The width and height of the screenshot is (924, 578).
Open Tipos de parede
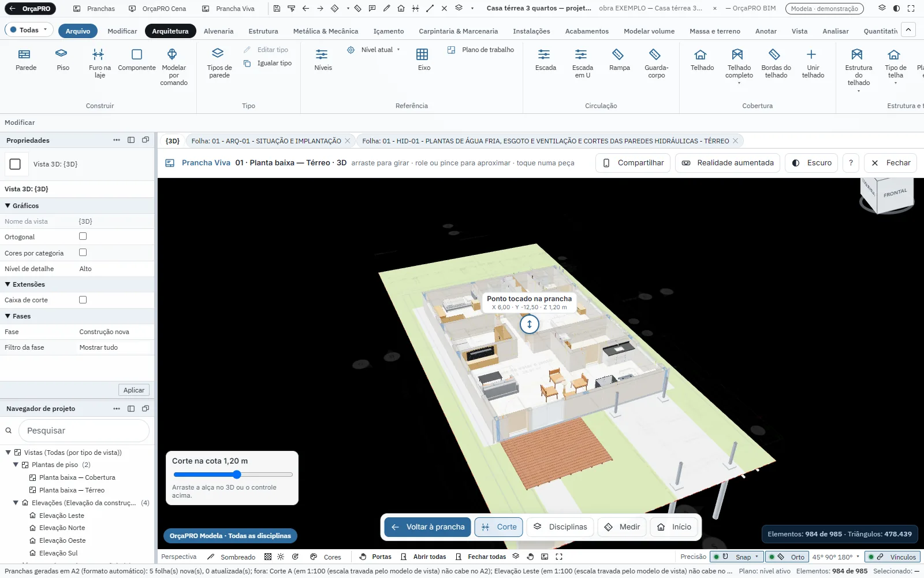pyautogui.click(x=219, y=63)
